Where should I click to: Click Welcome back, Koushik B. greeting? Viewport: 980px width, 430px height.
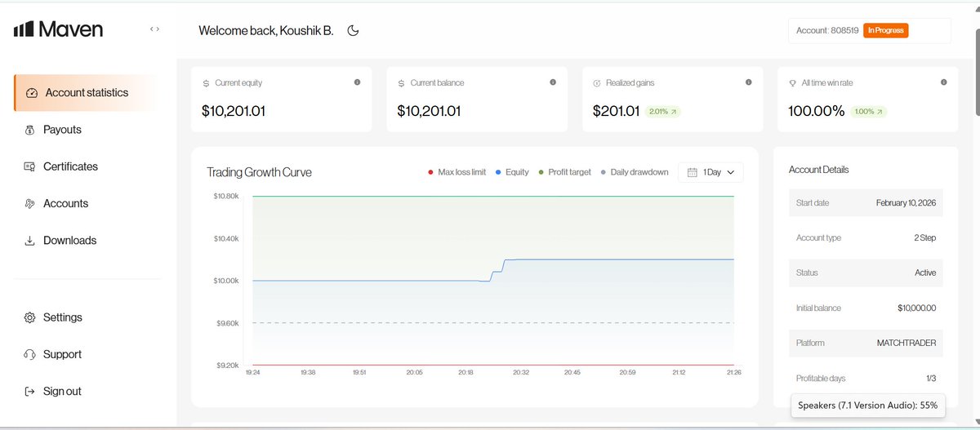pos(266,30)
